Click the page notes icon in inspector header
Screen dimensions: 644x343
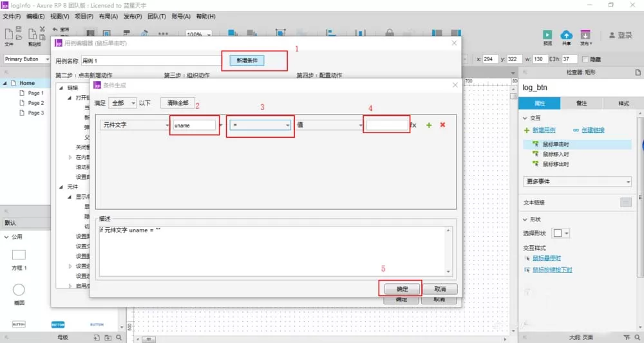click(x=638, y=72)
